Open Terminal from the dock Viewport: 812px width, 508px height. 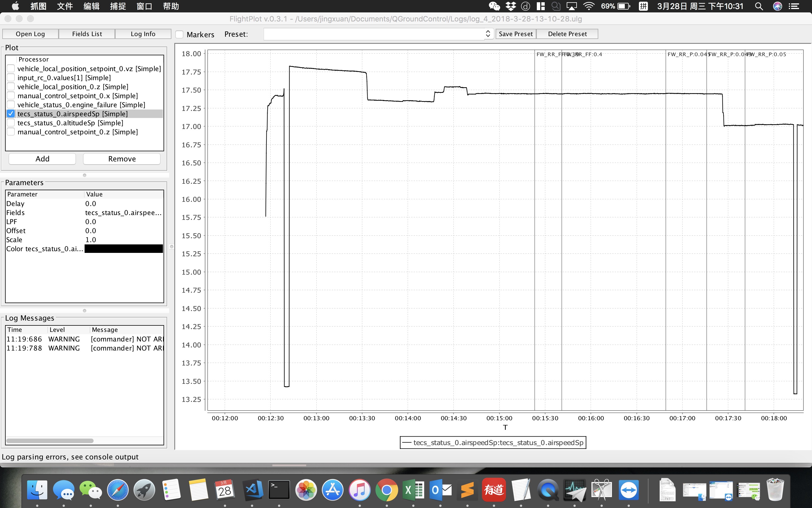pos(279,490)
